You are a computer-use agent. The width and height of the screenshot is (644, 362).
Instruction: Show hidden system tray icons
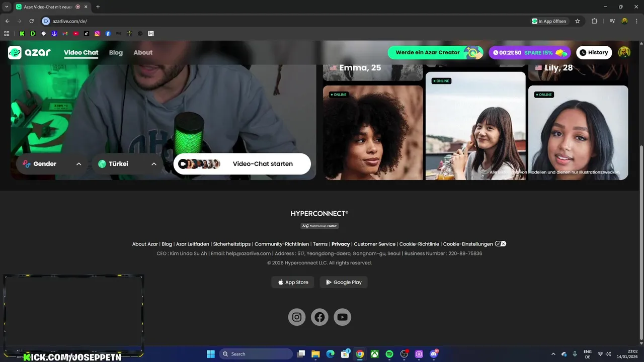(553, 354)
